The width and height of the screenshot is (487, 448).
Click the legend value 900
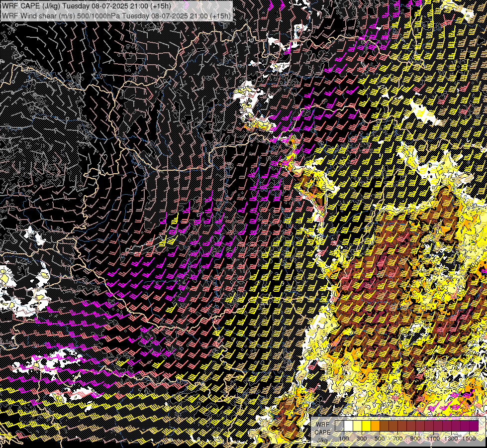coord(415,439)
